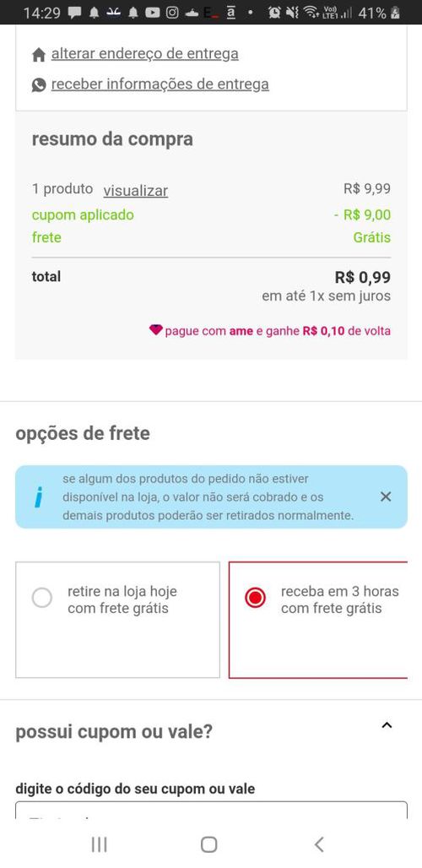
Task: Collapse the possui cupom ou vale section
Action: [387, 725]
